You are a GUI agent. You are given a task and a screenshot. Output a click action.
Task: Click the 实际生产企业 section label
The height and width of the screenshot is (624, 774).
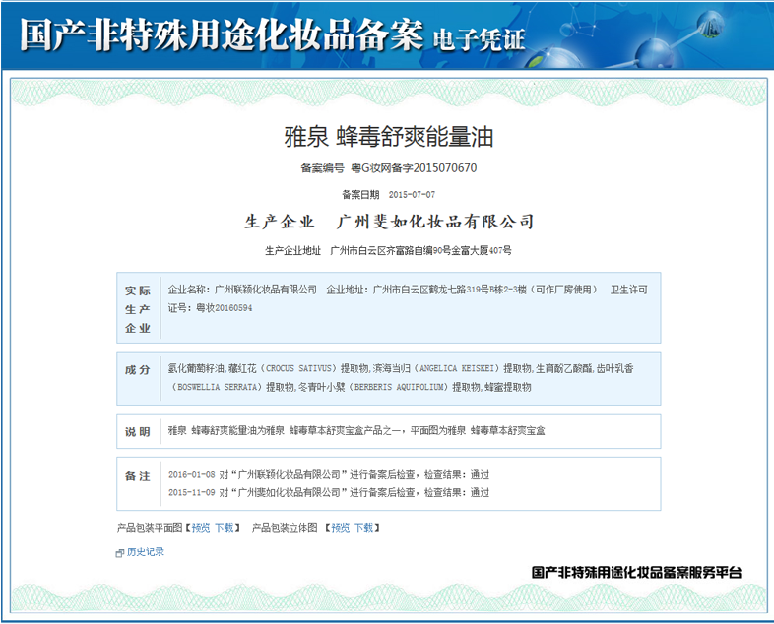(x=138, y=309)
